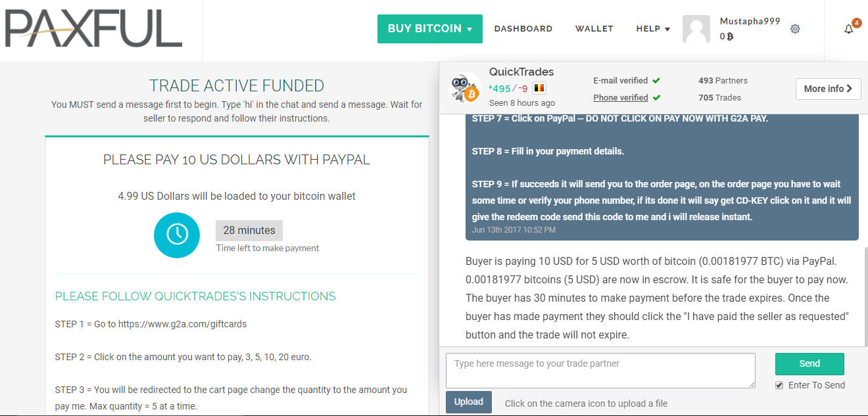Viewport: 868px width, 416px height.
Task: Click the Upload button
Action: click(468, 402)
